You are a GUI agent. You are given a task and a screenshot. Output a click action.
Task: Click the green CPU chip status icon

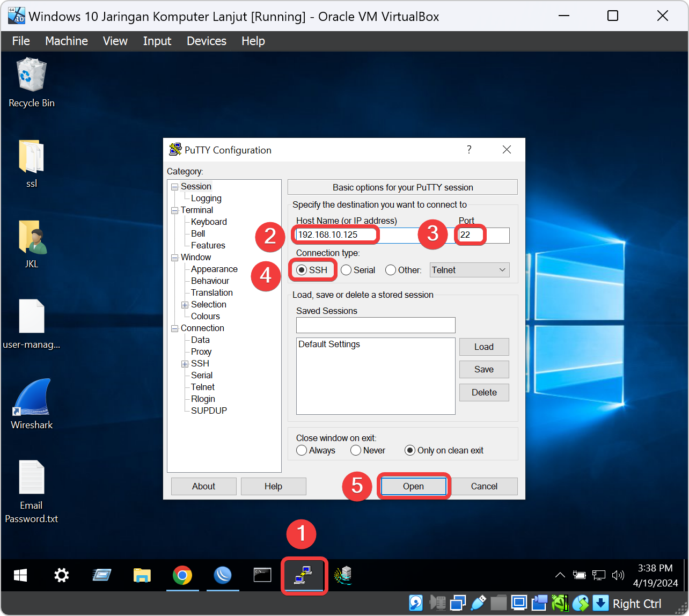pos(560,603)
